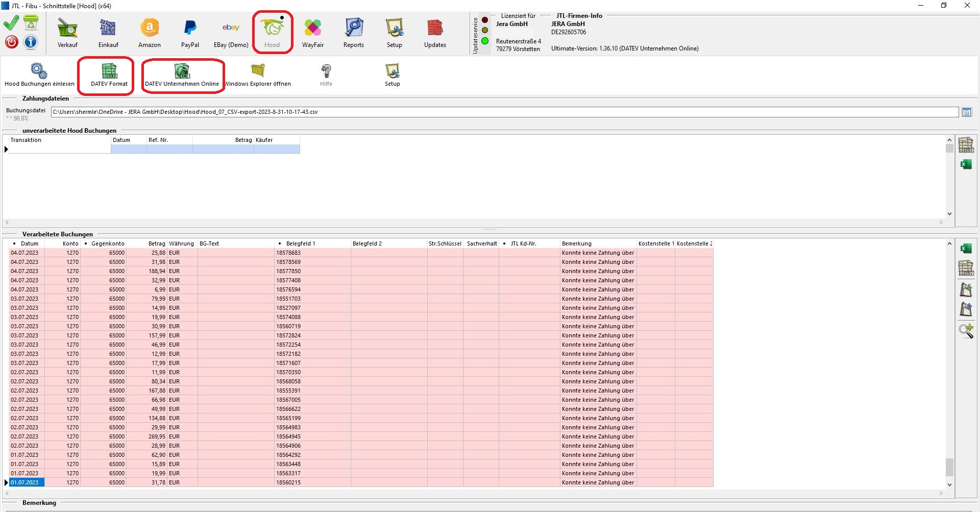This screenshot has width=980, height=512.
Task: Click the Updates icon in the main toolbar
Action: pyautogui.click(x=435, y=33)
